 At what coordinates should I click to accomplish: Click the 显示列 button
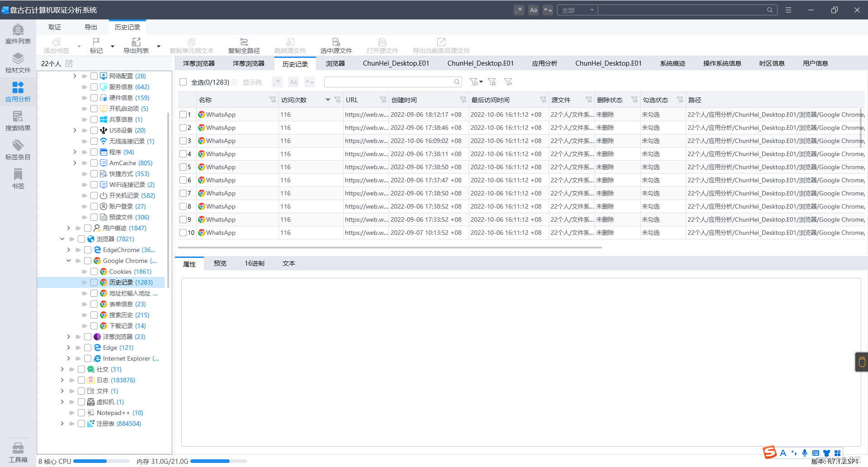[x=247, y=82]
